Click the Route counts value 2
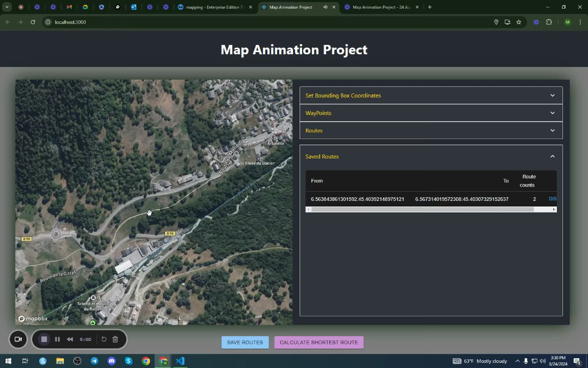The image size is (588, 368). tap(534, 199)
